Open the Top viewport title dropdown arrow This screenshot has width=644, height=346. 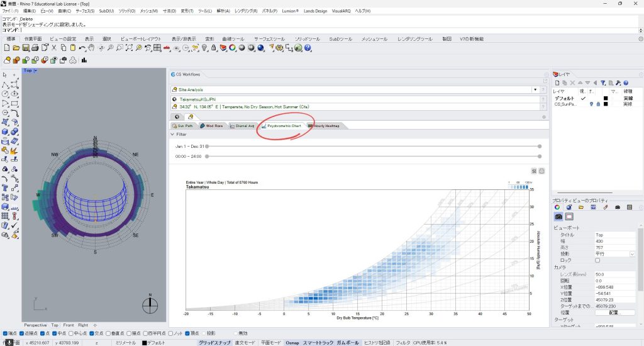[x=36, y=70]
